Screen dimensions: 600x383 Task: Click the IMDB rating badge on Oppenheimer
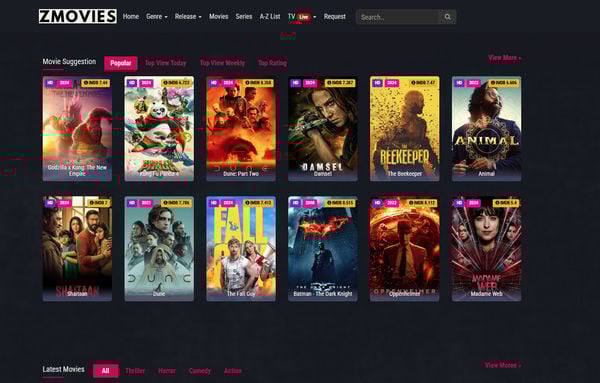pyautogui.click(x=422, y=203)
